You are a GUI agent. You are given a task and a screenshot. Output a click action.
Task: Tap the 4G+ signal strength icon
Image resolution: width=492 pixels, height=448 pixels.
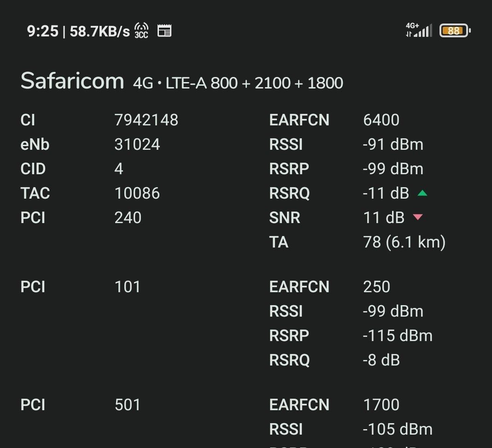(419, 30)
